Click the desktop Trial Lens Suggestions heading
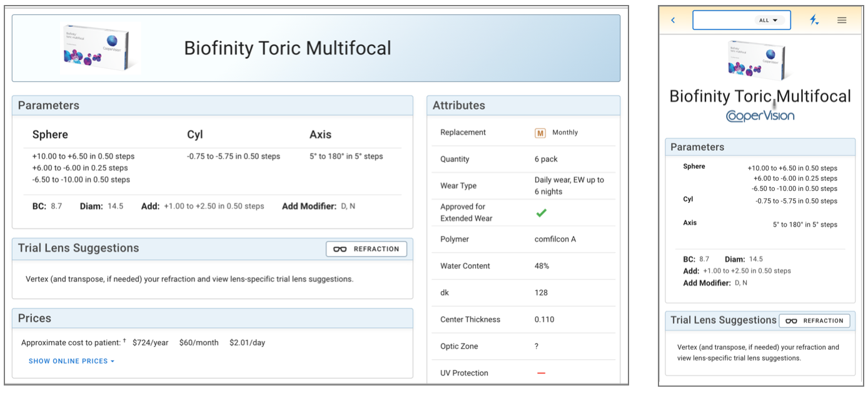Viewport: 868px width, 393px height. click(78, 248)
